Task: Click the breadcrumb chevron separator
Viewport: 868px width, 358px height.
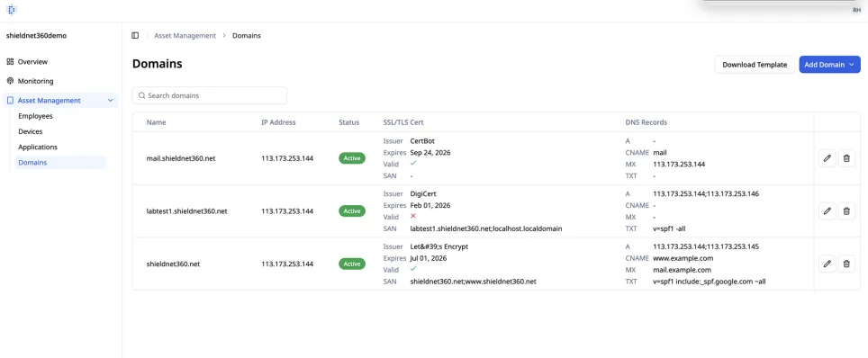Action: pos(224,35)
